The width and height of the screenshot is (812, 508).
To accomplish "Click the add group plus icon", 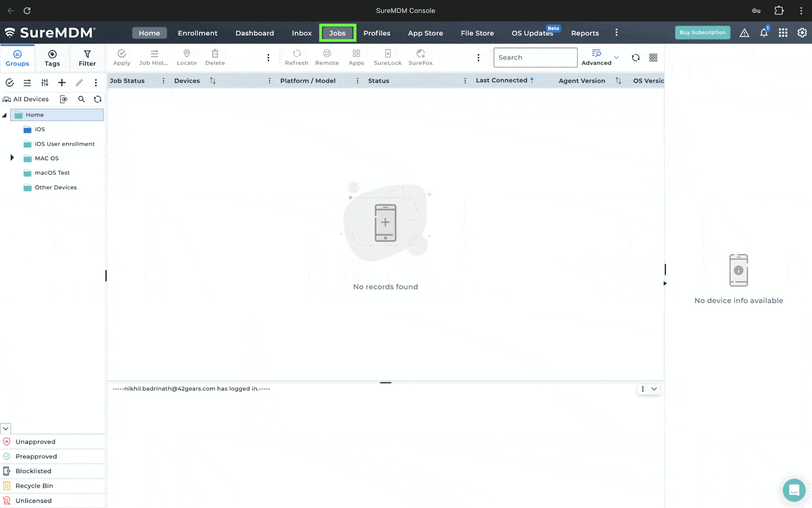I will click(x=62, y=83).
